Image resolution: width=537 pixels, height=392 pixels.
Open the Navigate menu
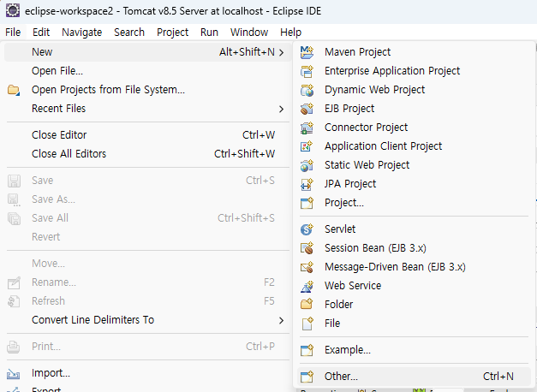pyautogui.click(x=82, y=33)
